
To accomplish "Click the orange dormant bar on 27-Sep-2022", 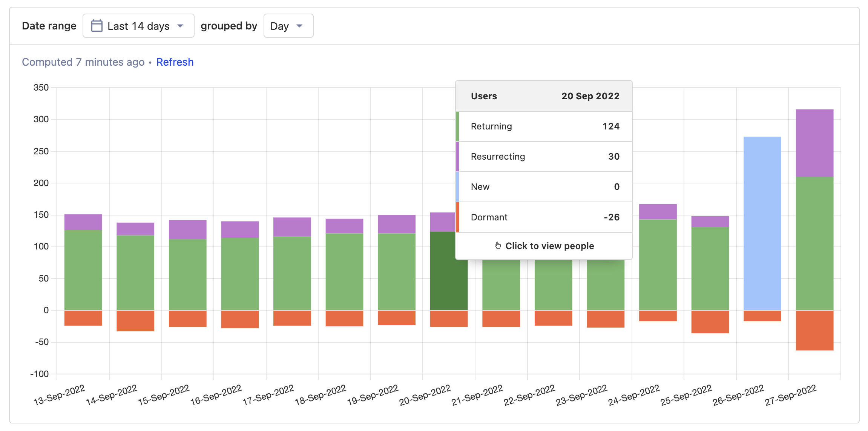I will point(814,330).
